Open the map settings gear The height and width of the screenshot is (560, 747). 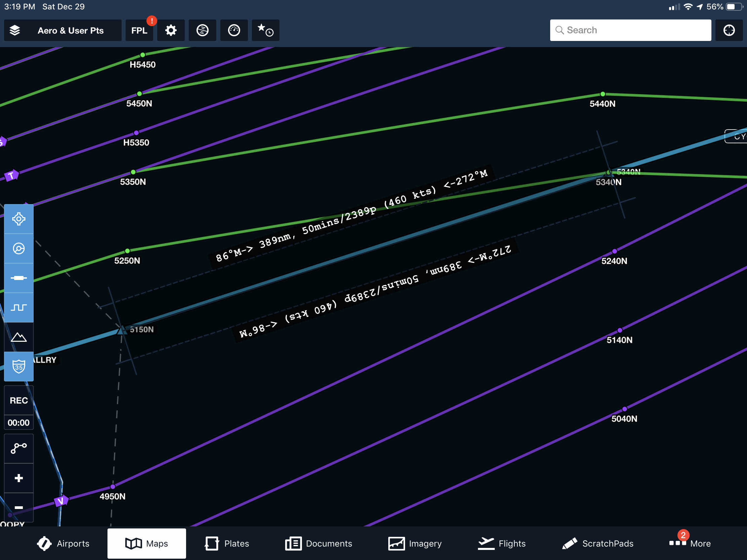pyautogui.click(x=171, y=30)
